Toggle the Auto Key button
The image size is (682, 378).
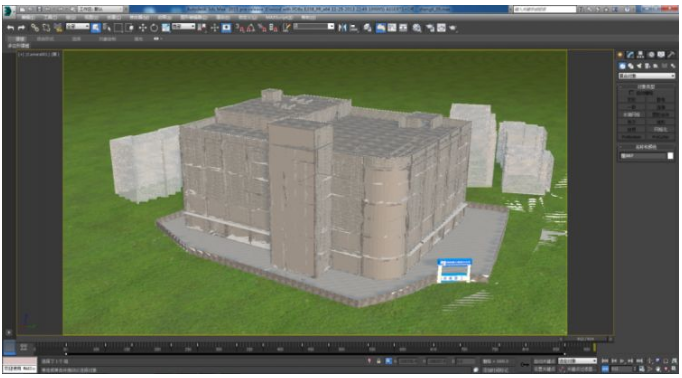click(545, 361)
